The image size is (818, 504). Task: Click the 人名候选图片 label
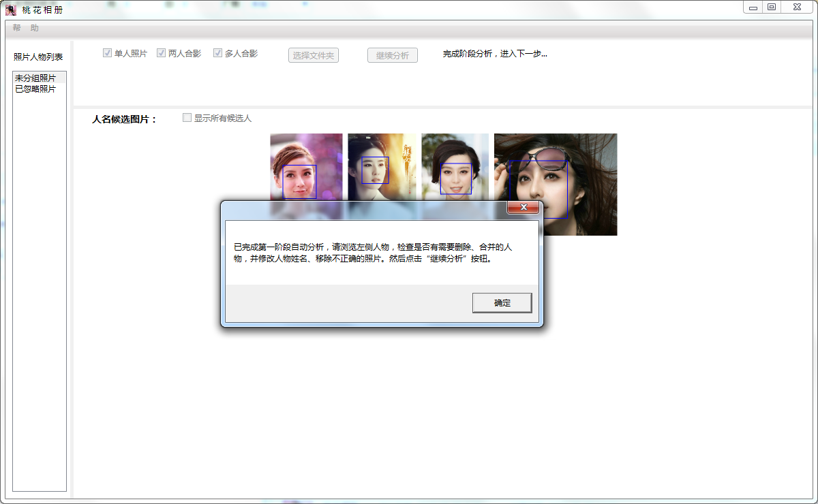125,119
